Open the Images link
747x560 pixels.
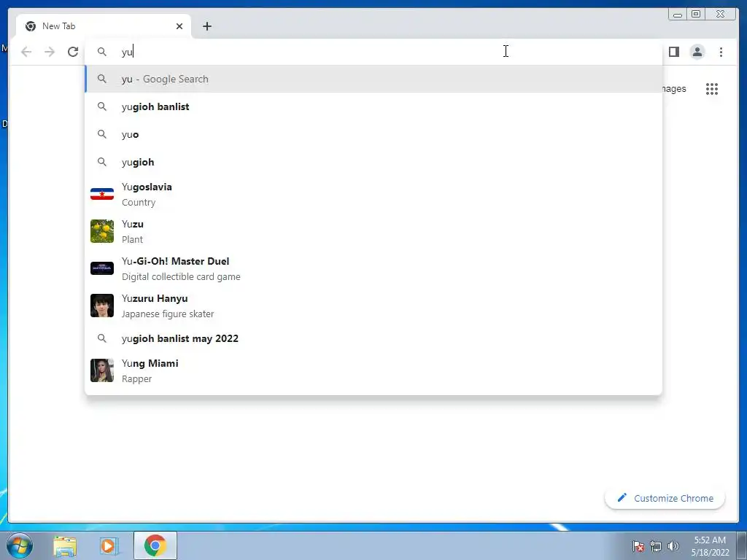point(674,88)
